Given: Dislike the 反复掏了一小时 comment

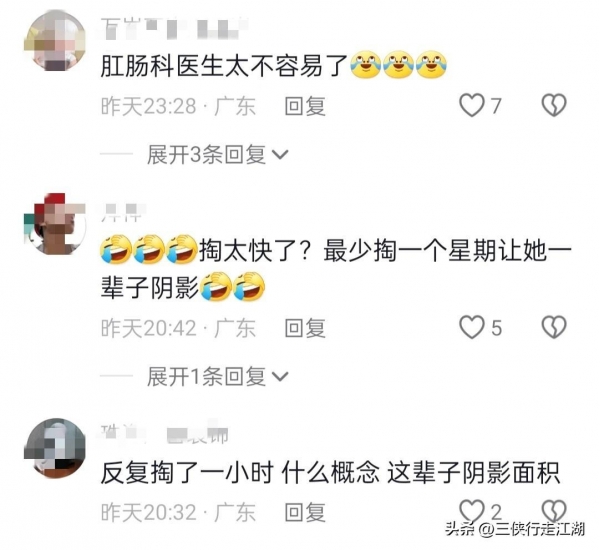Looking at the screenshot, I should 554,511.
